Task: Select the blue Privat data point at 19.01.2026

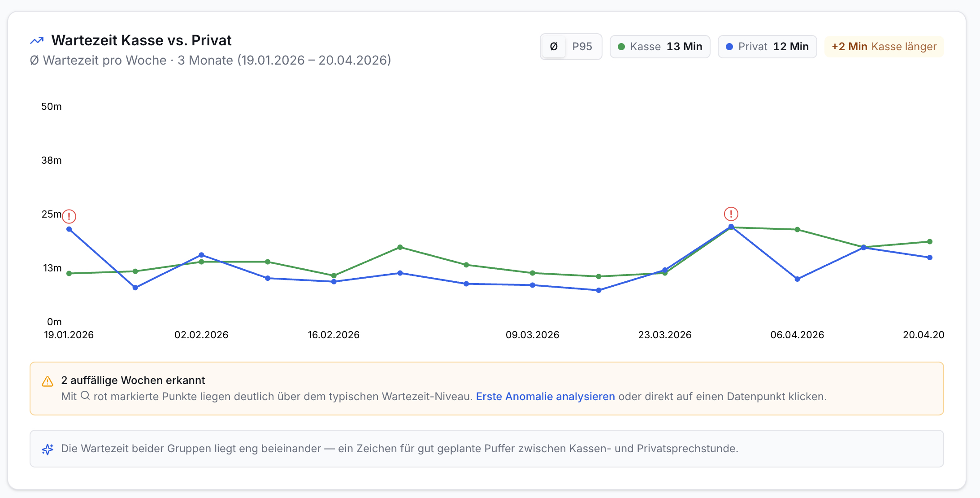Action: [69, 229]
